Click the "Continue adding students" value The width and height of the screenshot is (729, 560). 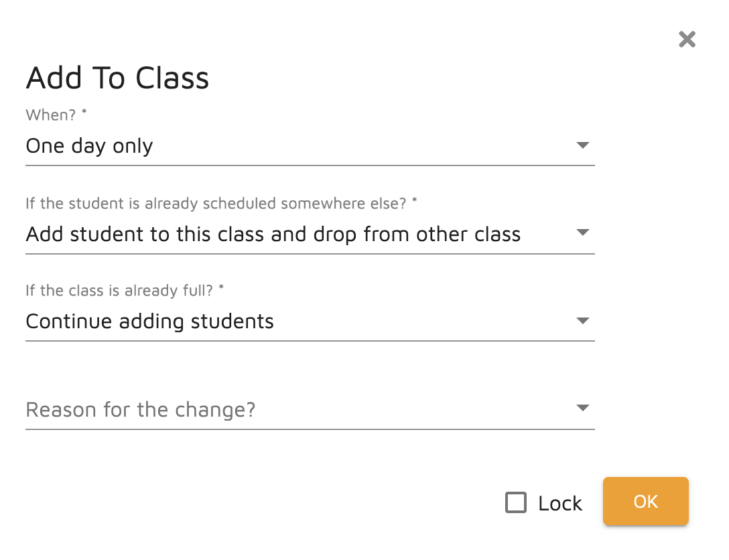[149, 322]
